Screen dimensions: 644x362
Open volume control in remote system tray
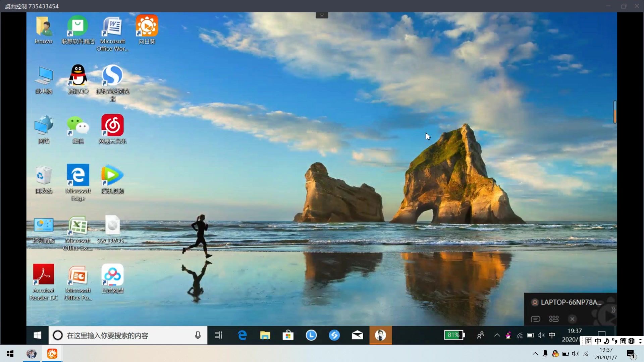click(x=541, y=335)
